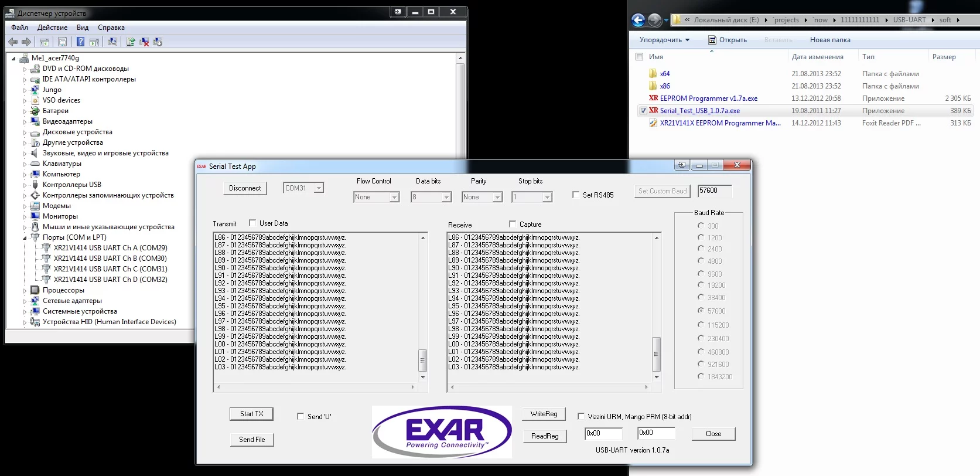Open the Stop bits dropdown
The width and height of the screenshot is (980, 476).
(x=547, y=198)
